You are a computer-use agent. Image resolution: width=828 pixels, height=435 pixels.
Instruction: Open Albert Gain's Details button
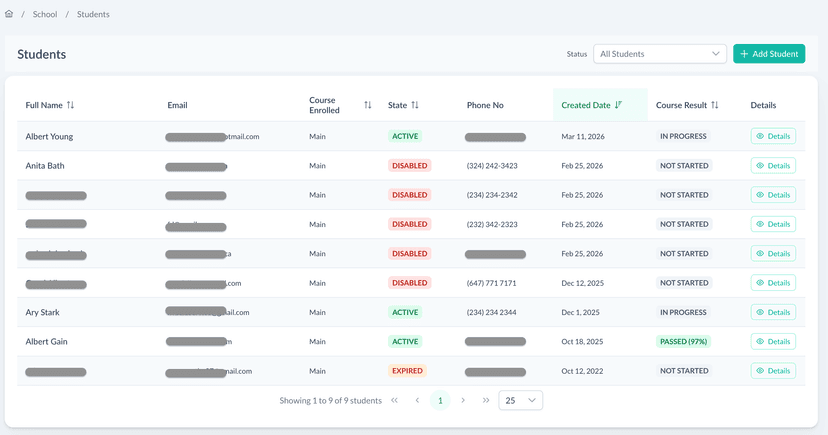(x=773, y=342)
